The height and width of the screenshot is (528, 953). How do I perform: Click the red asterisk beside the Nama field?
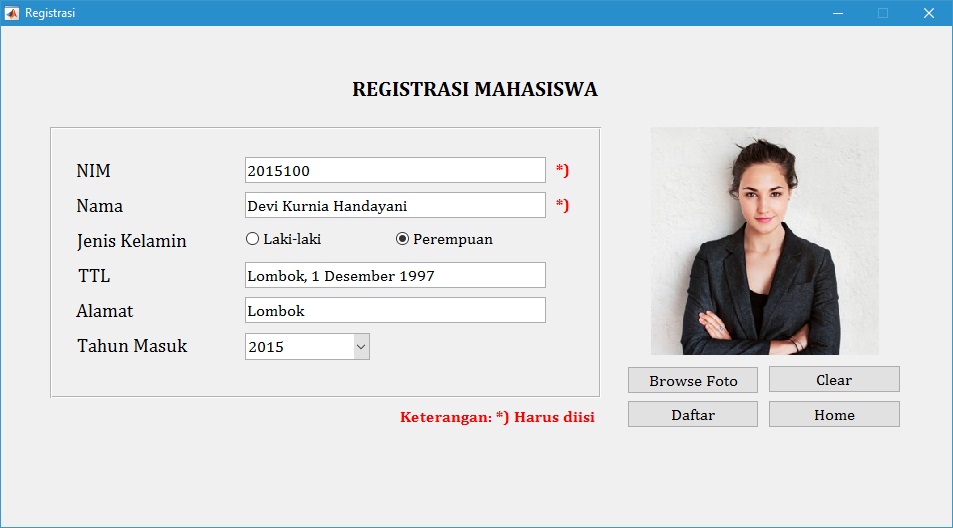pos(562,205)
